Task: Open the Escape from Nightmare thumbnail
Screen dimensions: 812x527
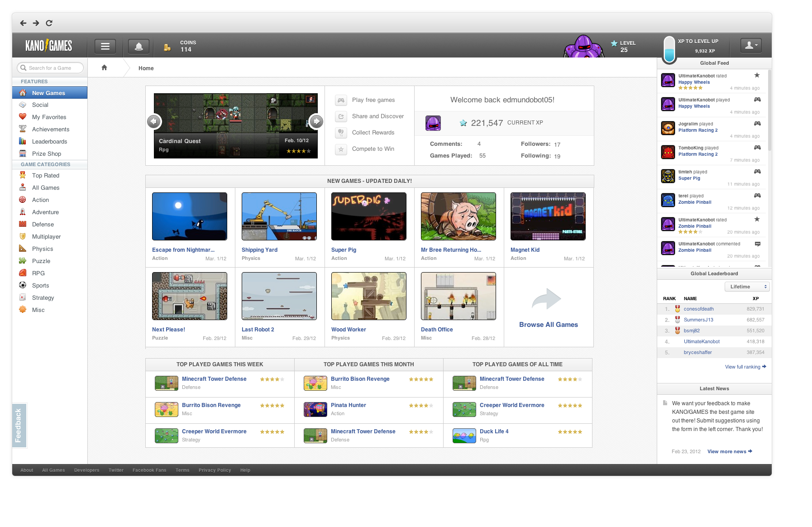Action: (190, 216)
